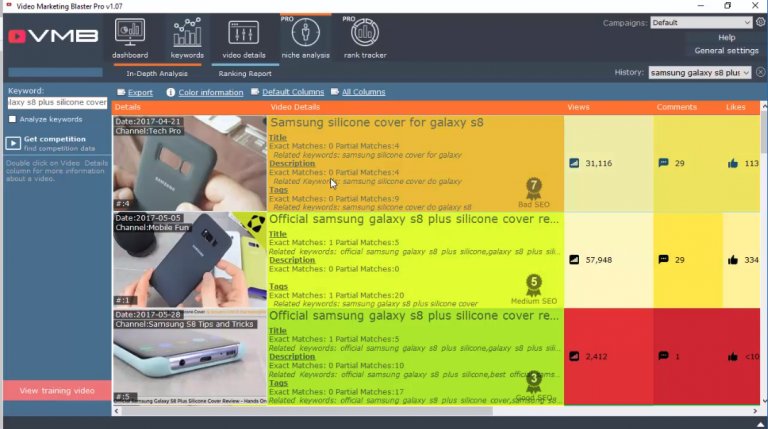Click thumbs-up icon beside 334 likes

click(733, 260)
